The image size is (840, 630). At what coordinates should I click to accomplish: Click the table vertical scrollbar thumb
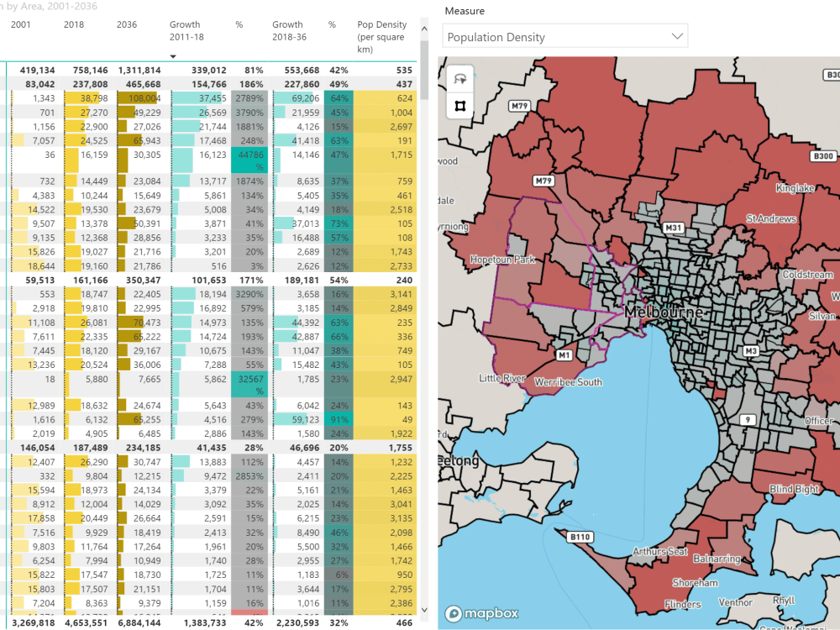pyautogui.click(x=424, y=70)
